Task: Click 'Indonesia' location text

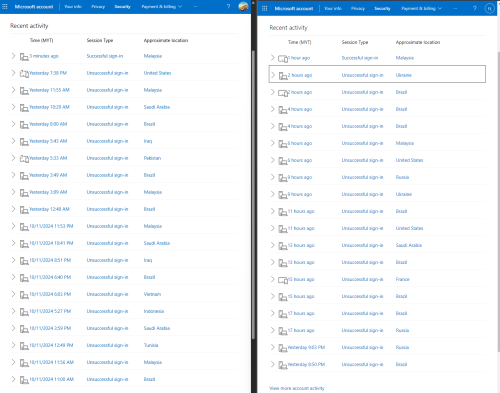Action: pos(154,311)
